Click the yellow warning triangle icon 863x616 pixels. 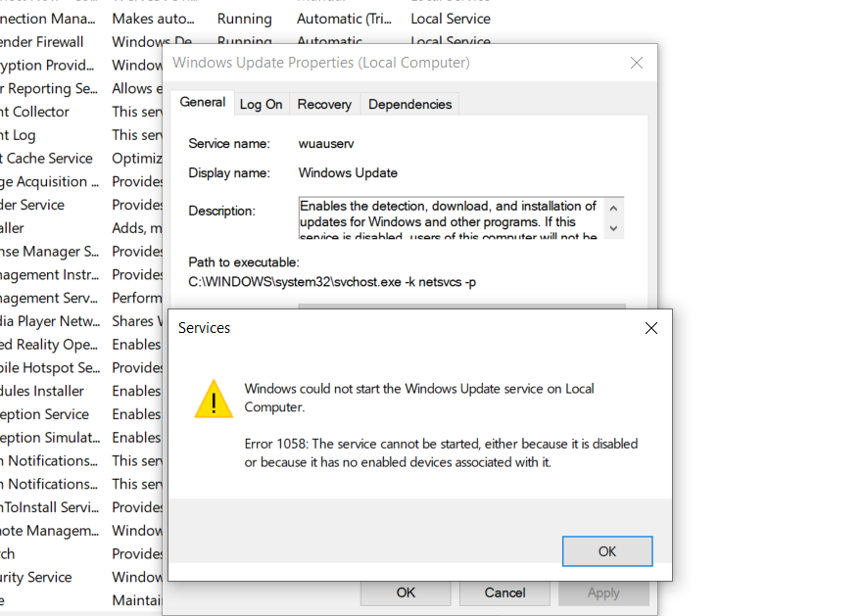(x=214, y=399)
